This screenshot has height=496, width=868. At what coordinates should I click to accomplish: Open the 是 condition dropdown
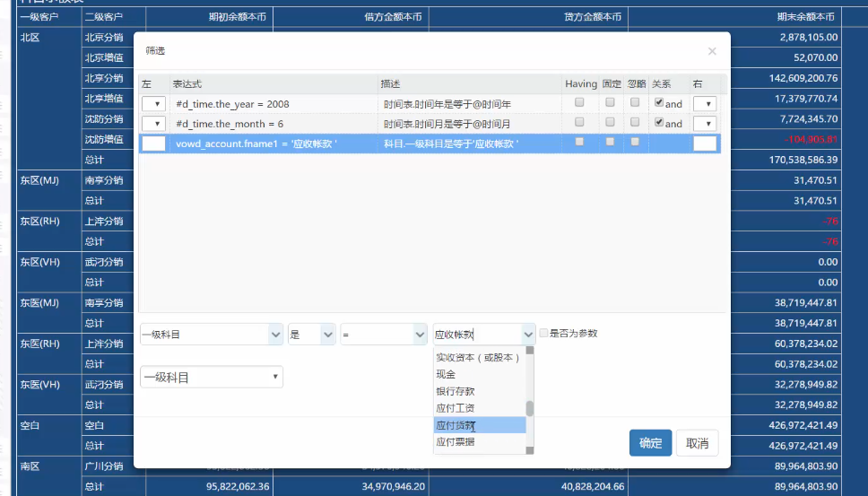[327, 335]
